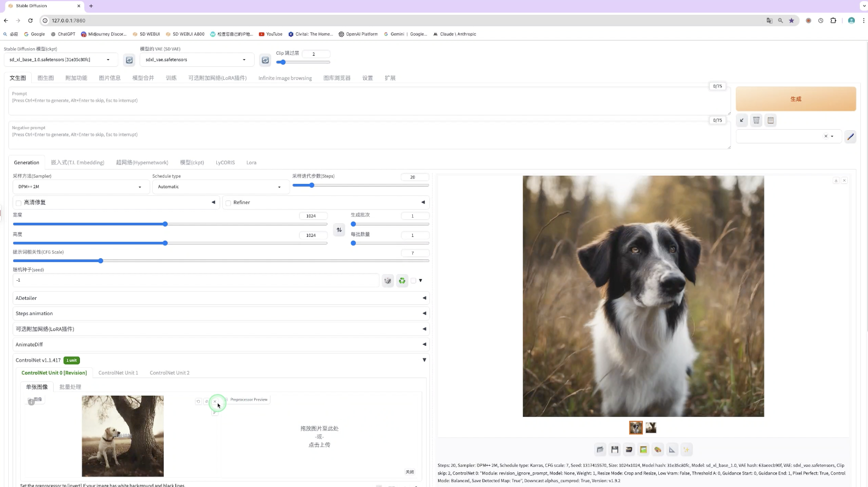Viewport: 868px width, 487px height.
Task: Enable the 高清修复 checkbox
Action: click(19, 203)
